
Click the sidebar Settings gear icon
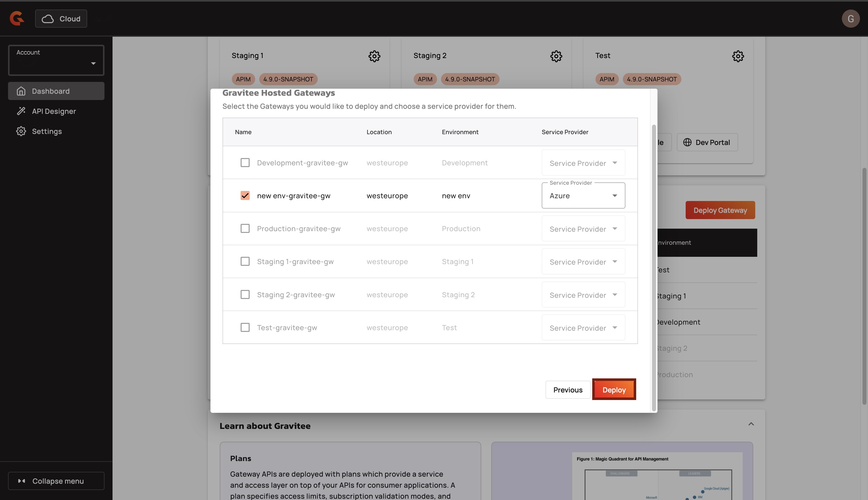(x=21, y=131)
